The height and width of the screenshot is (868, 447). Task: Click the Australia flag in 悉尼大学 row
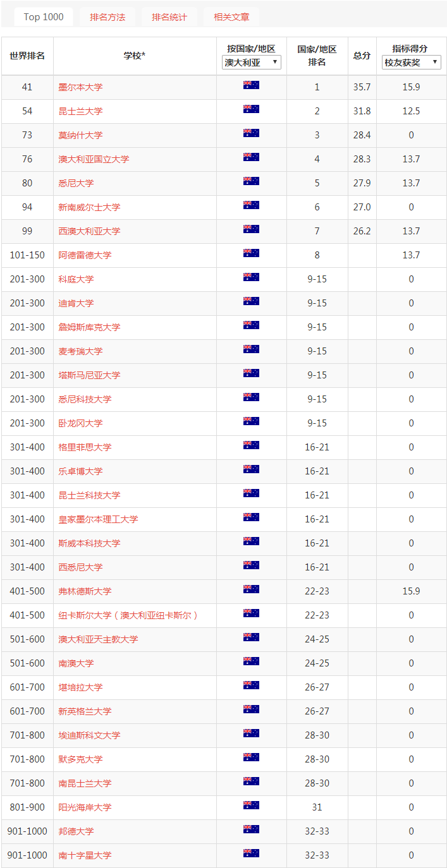(251, 181)
